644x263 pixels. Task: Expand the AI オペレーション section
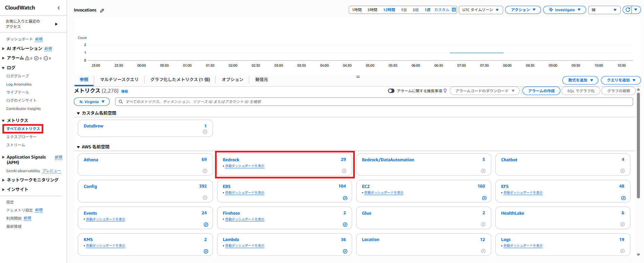tap(3, 49)
